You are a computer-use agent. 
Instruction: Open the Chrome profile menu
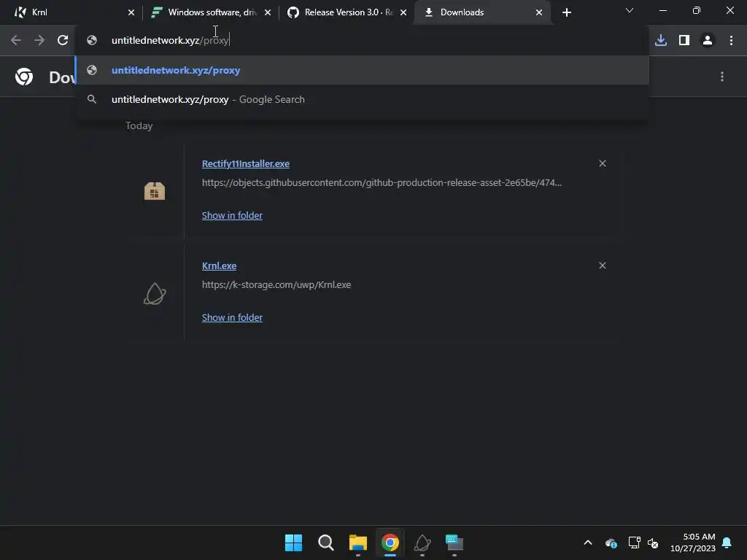[708, 41]
